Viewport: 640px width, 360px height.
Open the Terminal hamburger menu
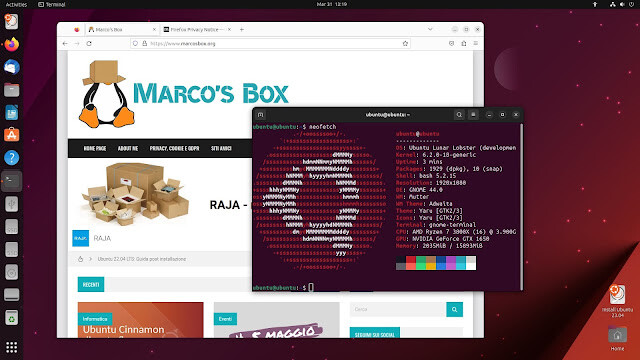[473, 115]
